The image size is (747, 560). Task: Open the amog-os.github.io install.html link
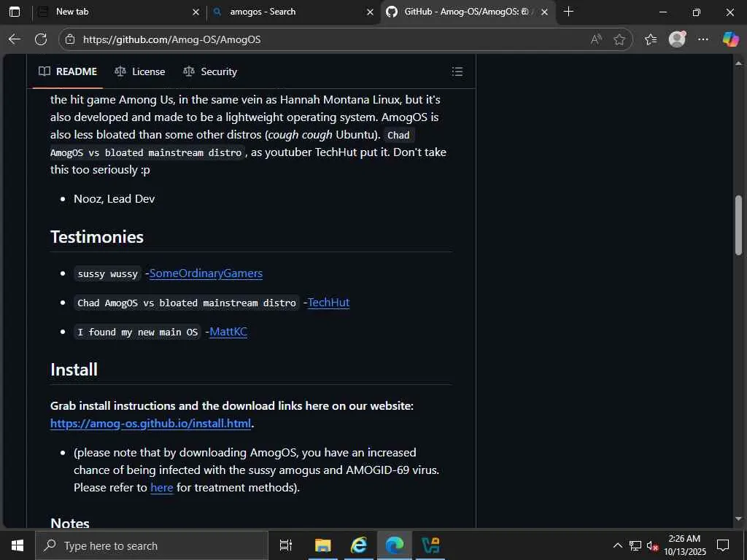[x=150, y=424]
